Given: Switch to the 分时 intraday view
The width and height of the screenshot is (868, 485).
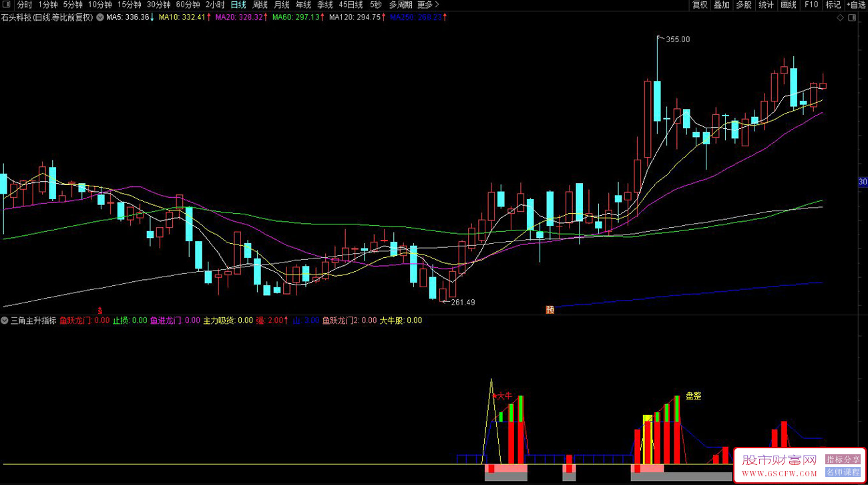Looking at the screenshot, I should click(x=25, y=5).
